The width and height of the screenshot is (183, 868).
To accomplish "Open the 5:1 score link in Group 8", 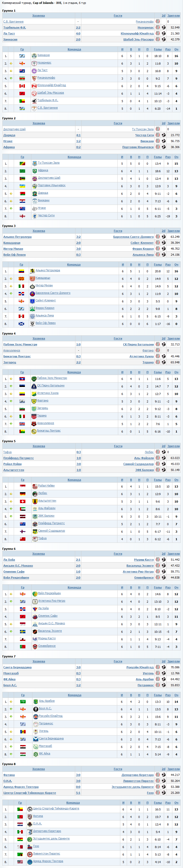I will click(78, 793).
